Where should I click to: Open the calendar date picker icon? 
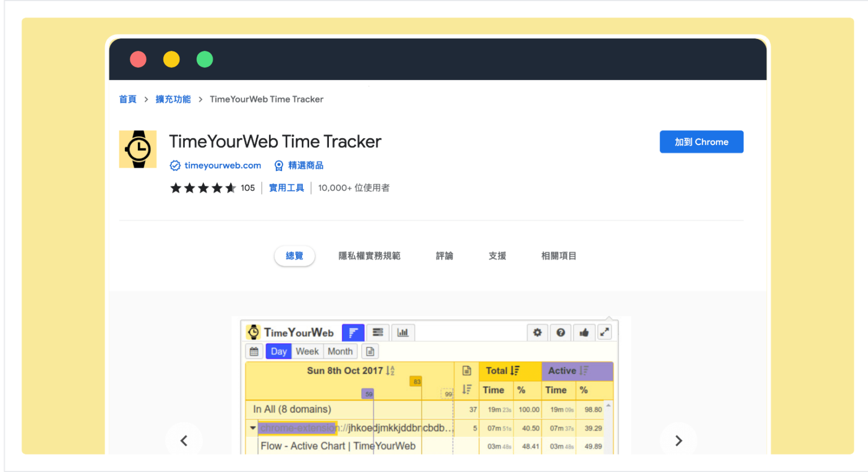(254, 351)
